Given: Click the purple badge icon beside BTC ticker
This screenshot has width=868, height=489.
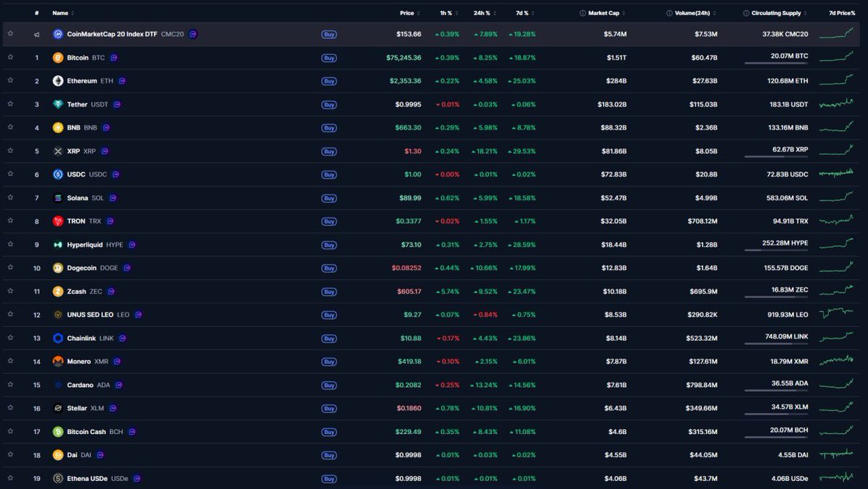Looking at the screenshot, I should coord(114,58).
